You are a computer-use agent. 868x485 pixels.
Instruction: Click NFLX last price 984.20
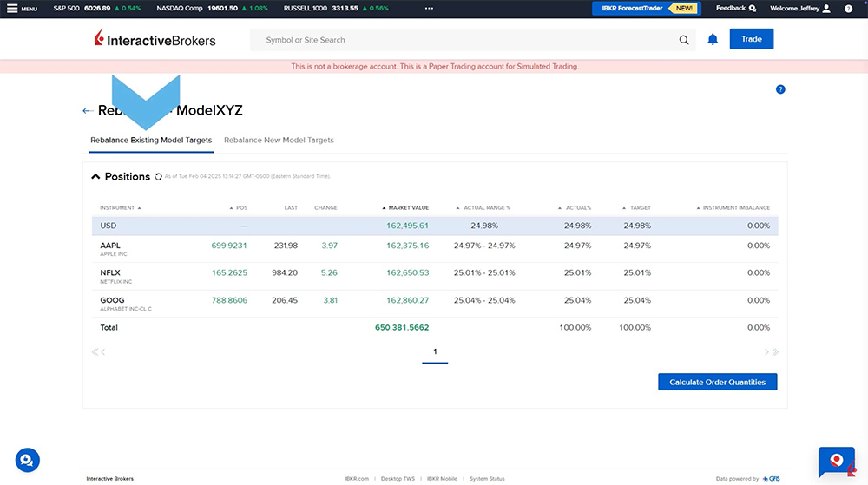285,272
